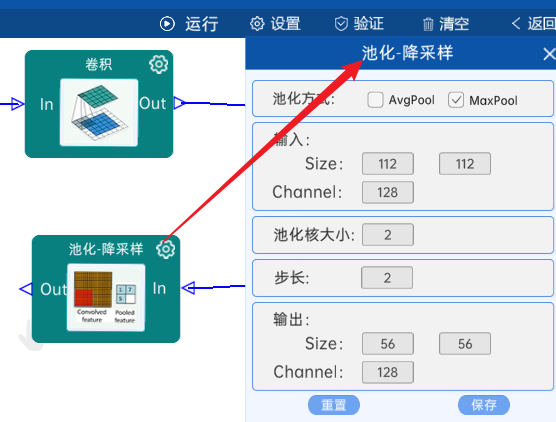Toggle the MaxPool checkbox
Image resolution: width=556 pixels, height=422 pixels.
456,100
